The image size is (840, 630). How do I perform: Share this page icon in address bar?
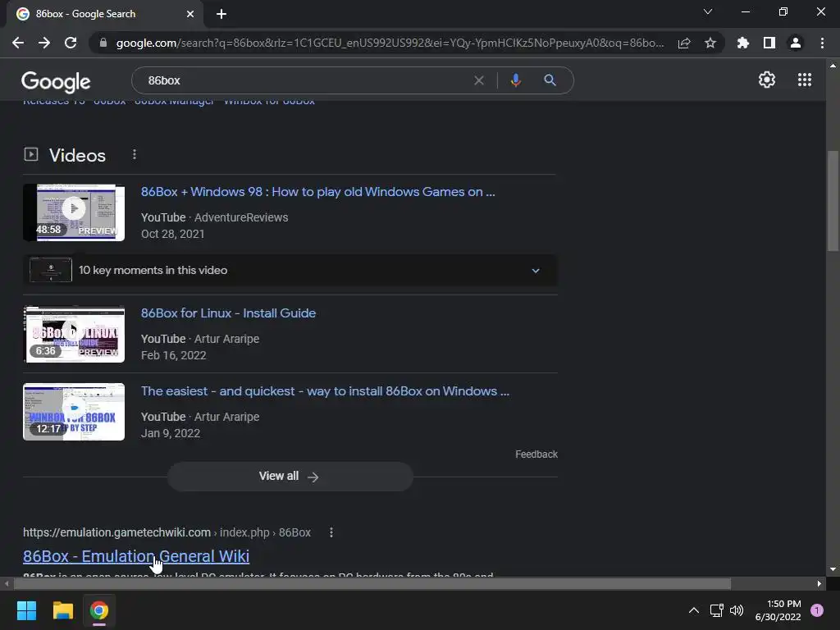click(684, 43)
